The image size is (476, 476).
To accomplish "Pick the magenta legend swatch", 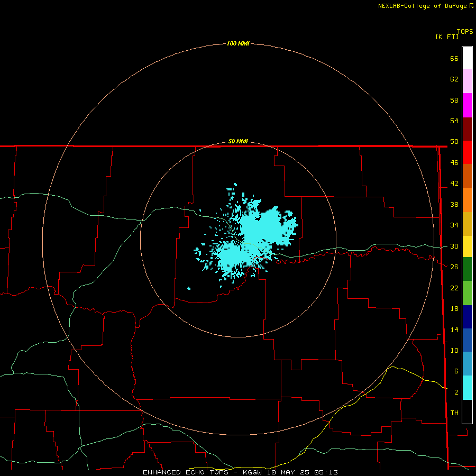I will tap(467, 105).
